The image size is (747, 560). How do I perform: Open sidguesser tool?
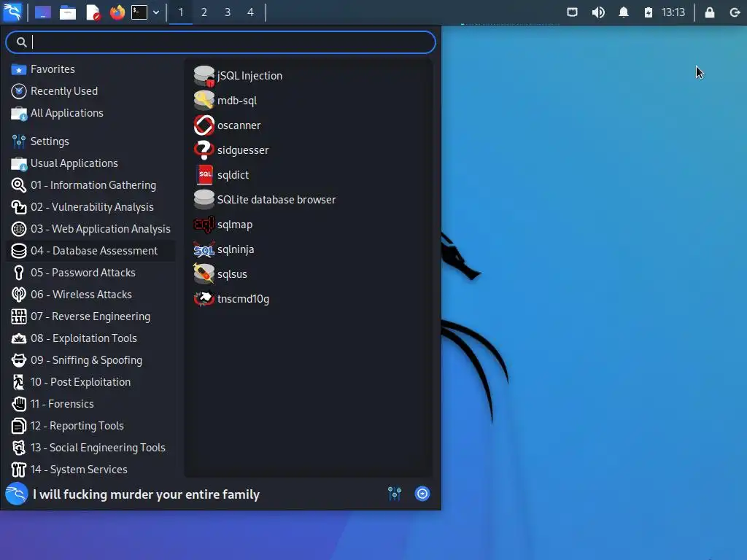[x=309, y=150]
